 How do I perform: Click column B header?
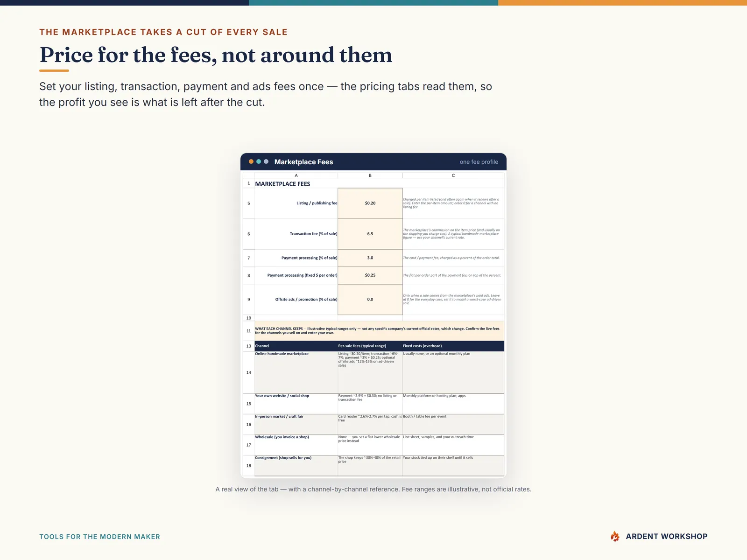(370, 175)
